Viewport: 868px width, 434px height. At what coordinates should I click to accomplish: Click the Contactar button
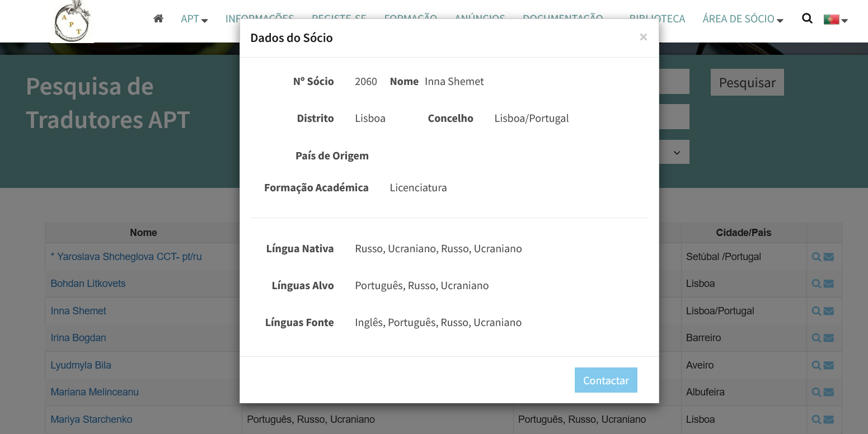(x=606, y=380)
